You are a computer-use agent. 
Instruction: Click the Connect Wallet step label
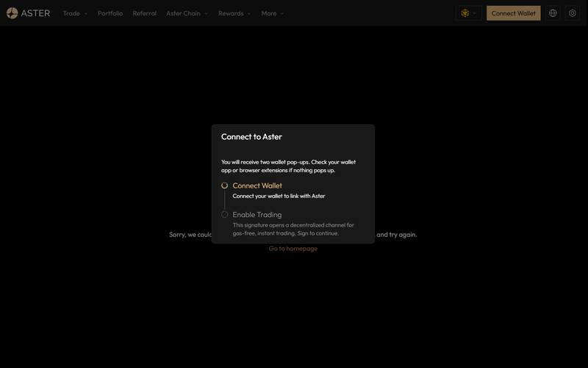coord(257,185)
